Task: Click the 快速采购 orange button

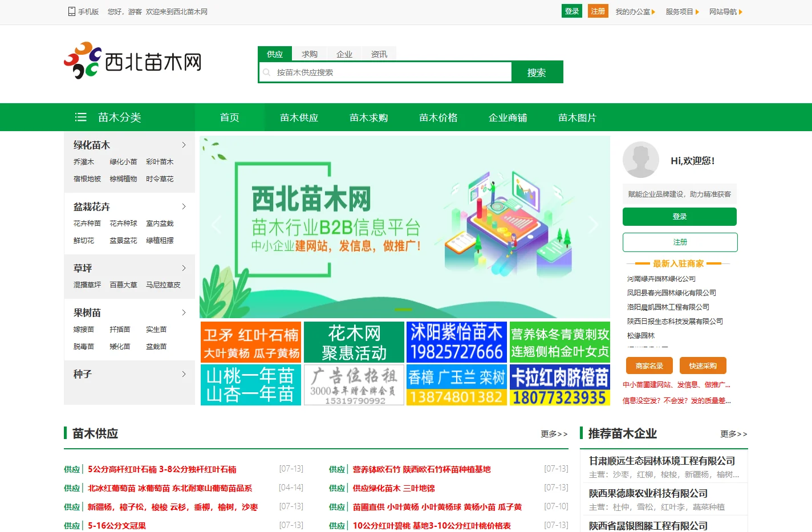Action: (703, 366)
